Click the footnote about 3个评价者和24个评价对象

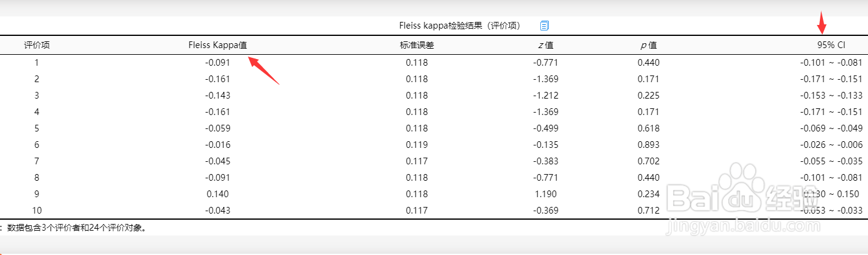[x=76, y=228]
